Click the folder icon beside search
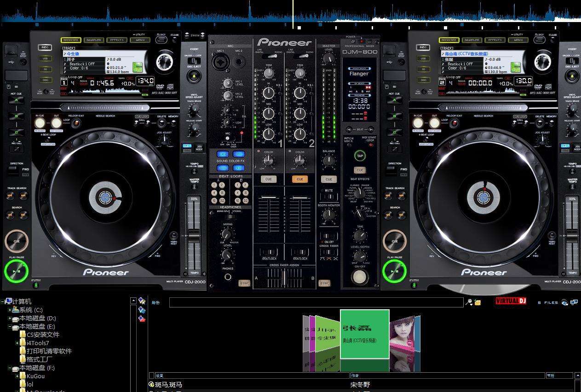 tap(478, 302)
